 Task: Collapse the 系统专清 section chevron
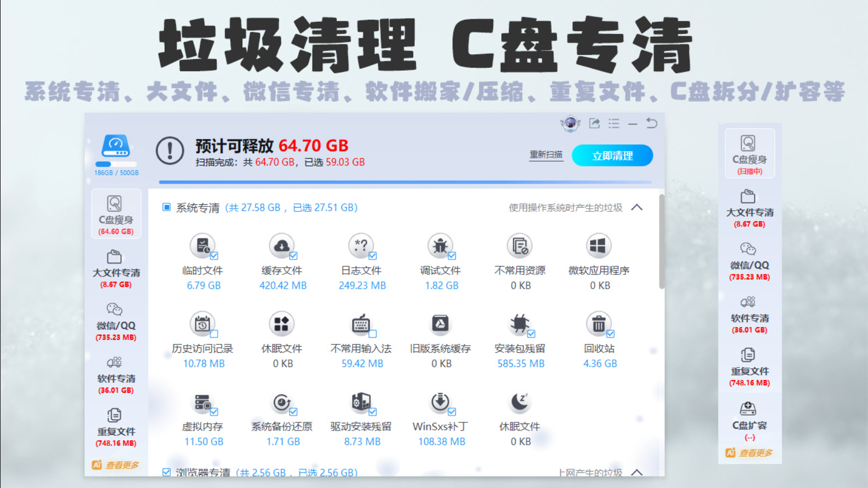pyautogui.click(x=637, y=208)
